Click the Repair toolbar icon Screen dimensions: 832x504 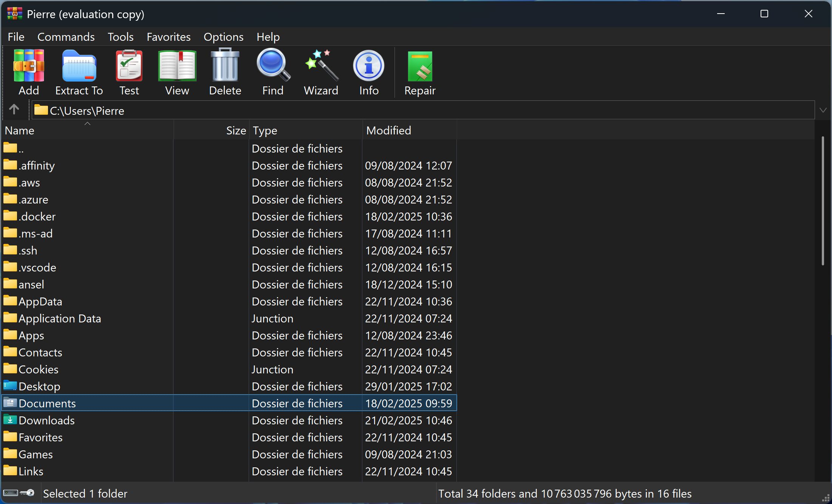420,66
